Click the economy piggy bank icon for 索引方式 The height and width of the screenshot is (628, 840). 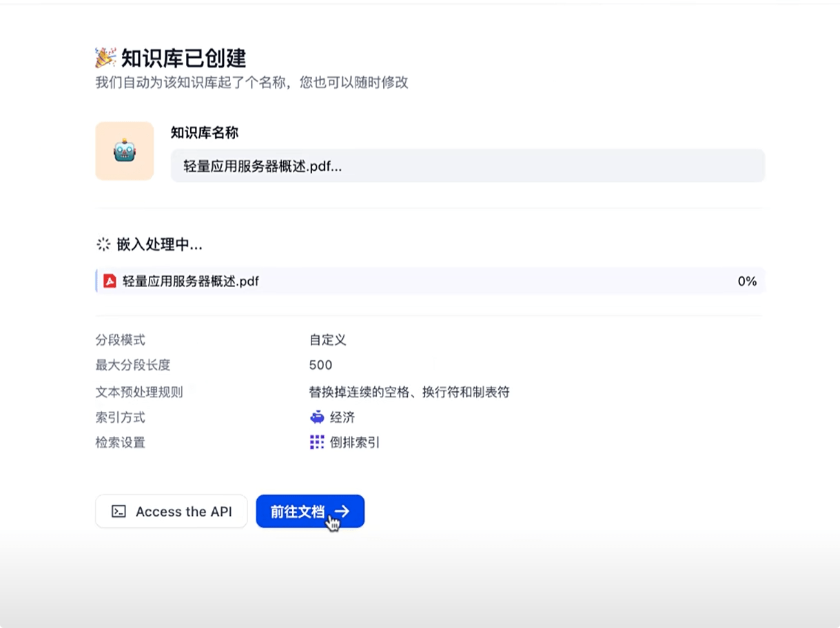pyautogui.click(x=317, y=417)
